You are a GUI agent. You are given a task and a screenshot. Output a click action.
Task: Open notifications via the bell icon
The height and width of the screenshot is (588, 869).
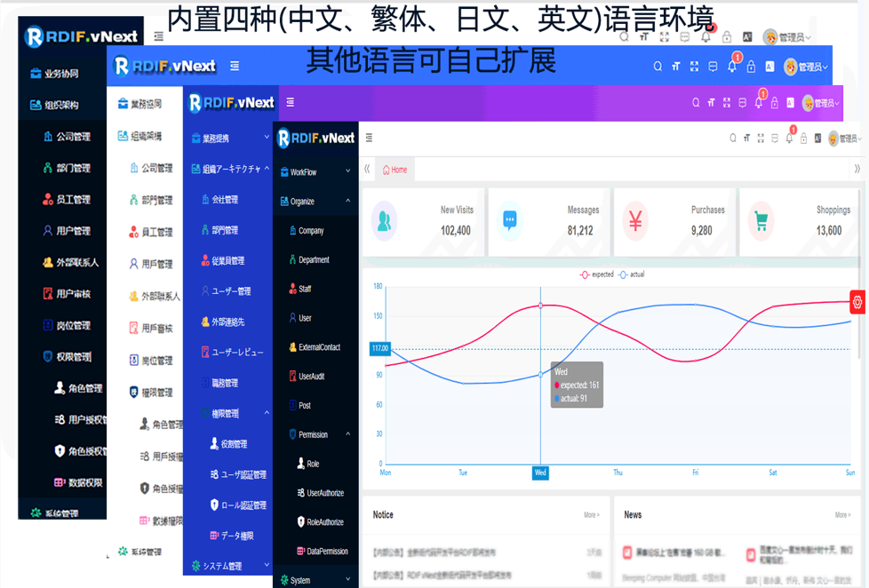[788, 138]
